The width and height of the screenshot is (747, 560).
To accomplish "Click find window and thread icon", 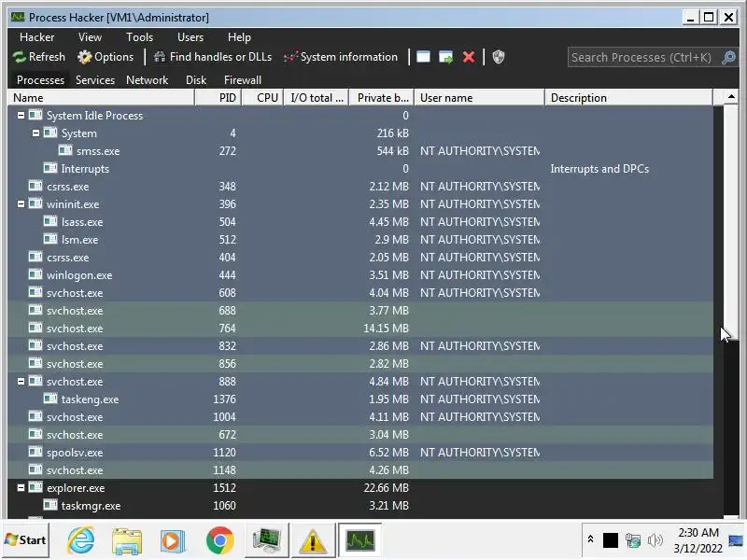I will (x=446, y=57).
